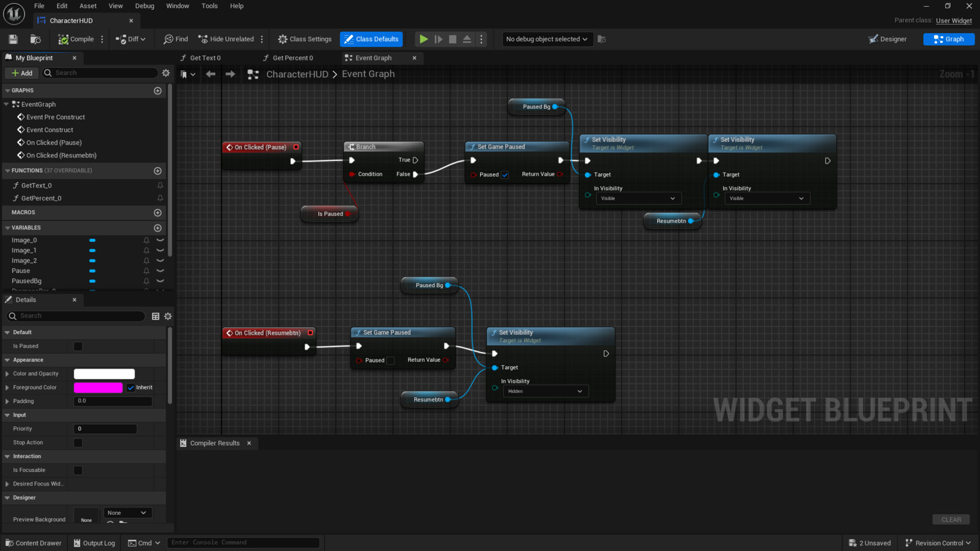Click the console command input field
The height and width of the screenshot is (551, 980).
click(x=243, y=543)
